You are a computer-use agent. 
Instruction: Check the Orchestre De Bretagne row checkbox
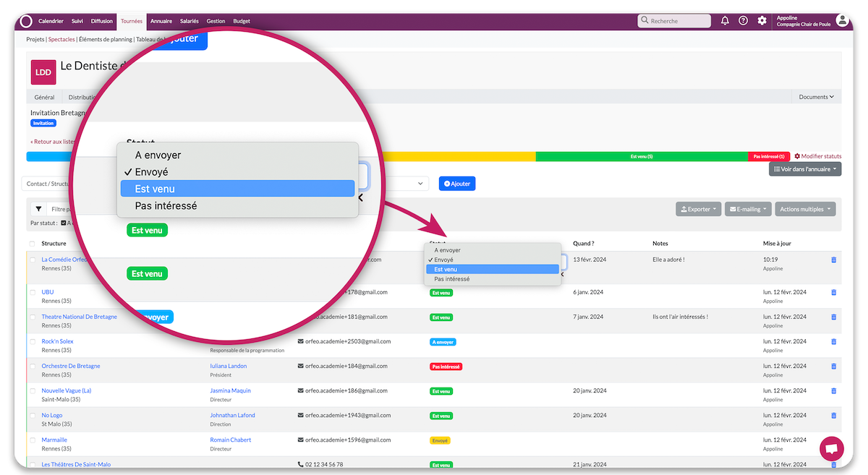[x=33, y=366]
